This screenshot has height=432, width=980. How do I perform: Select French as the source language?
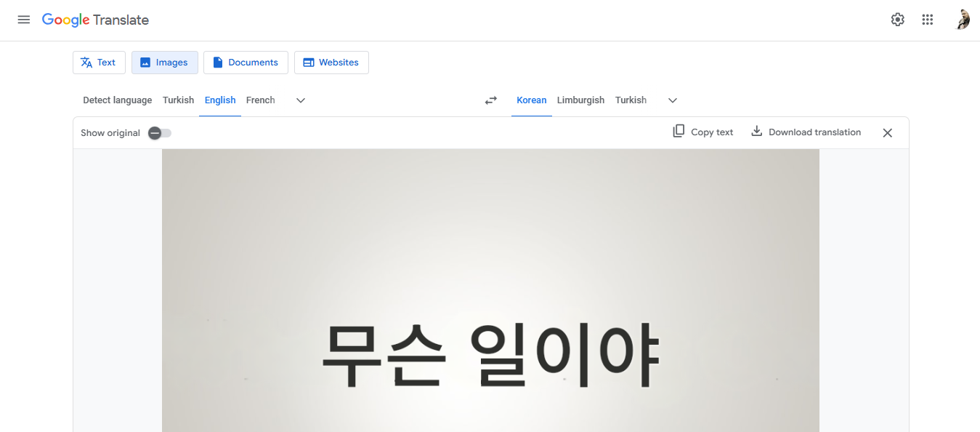[260, 100]
